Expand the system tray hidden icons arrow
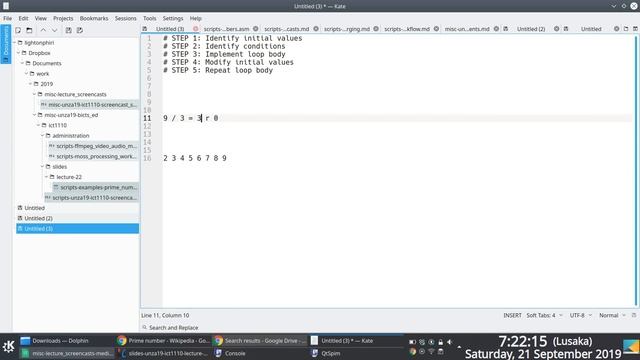This screenshot has width=640, height=360. (x=459, y=347)
